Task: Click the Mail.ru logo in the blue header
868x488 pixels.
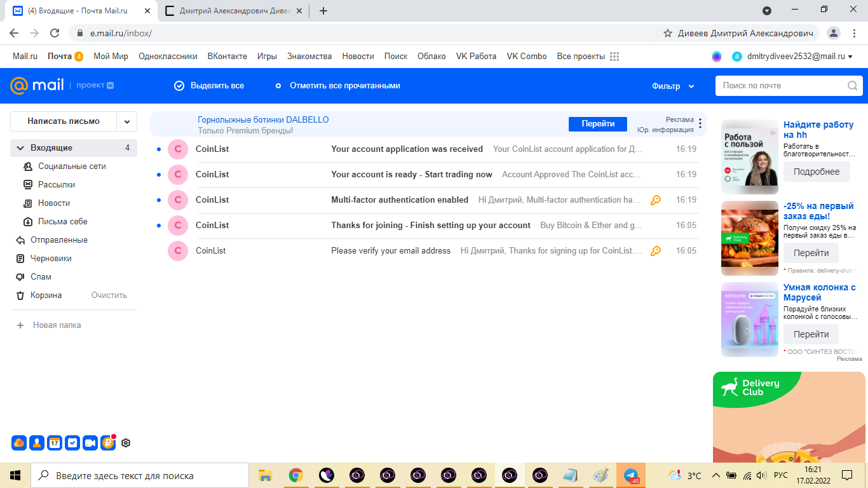Action: (37, 85)
